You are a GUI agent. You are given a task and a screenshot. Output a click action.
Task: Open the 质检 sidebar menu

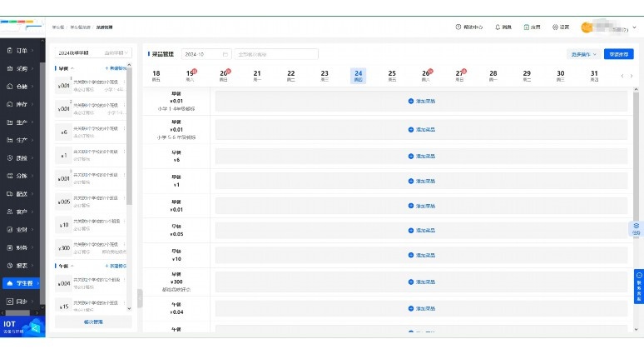21,158
